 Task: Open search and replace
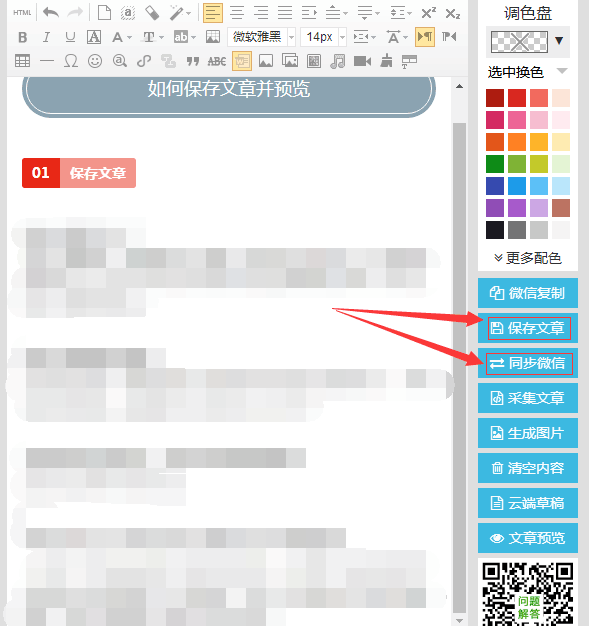click(119, 61)
